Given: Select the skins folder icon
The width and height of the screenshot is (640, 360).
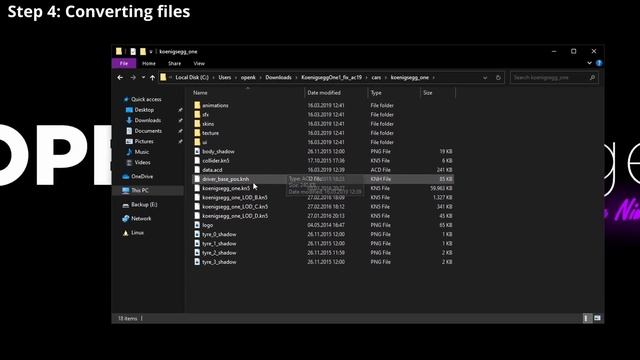Looking at the screenshot, I should point(197,124).
